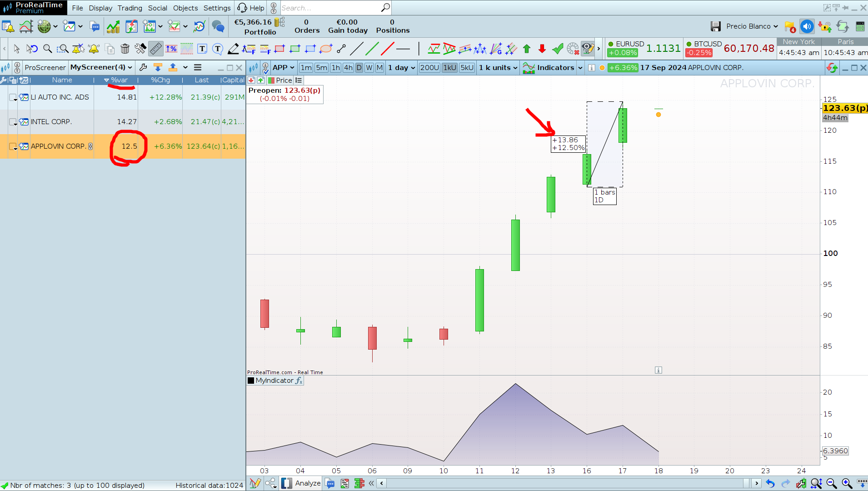Open the 1 day timeframe dropdown

[401, 68]
